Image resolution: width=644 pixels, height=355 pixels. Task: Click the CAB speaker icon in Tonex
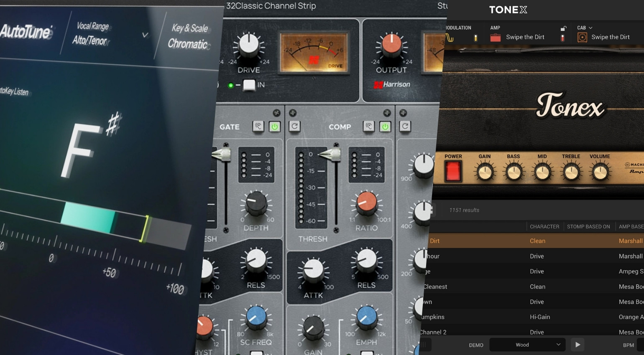pyautogui.click(x=582, y=38)
